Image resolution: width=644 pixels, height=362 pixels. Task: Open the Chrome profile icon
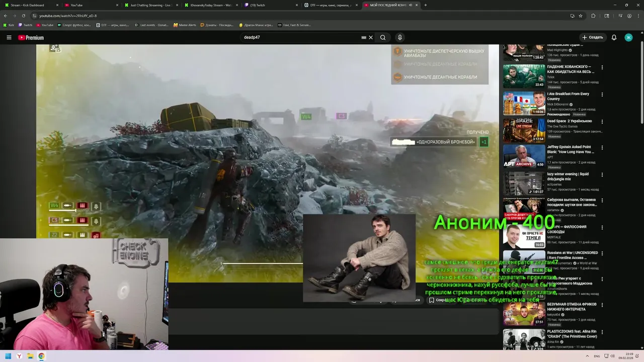pos(629,16)
